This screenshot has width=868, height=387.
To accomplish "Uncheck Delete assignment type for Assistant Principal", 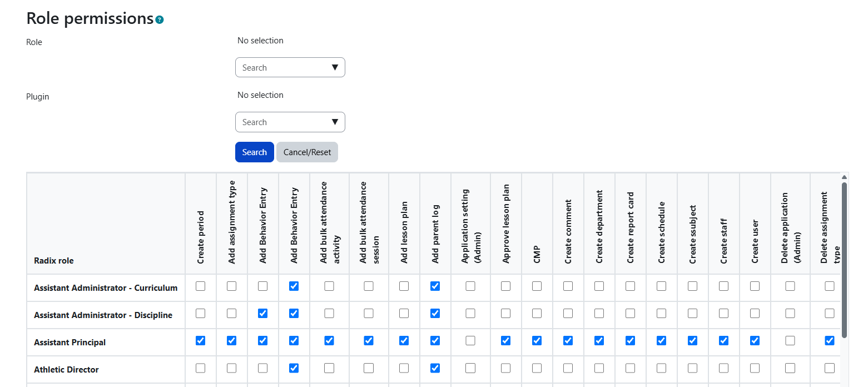I will tap(830, 340).
